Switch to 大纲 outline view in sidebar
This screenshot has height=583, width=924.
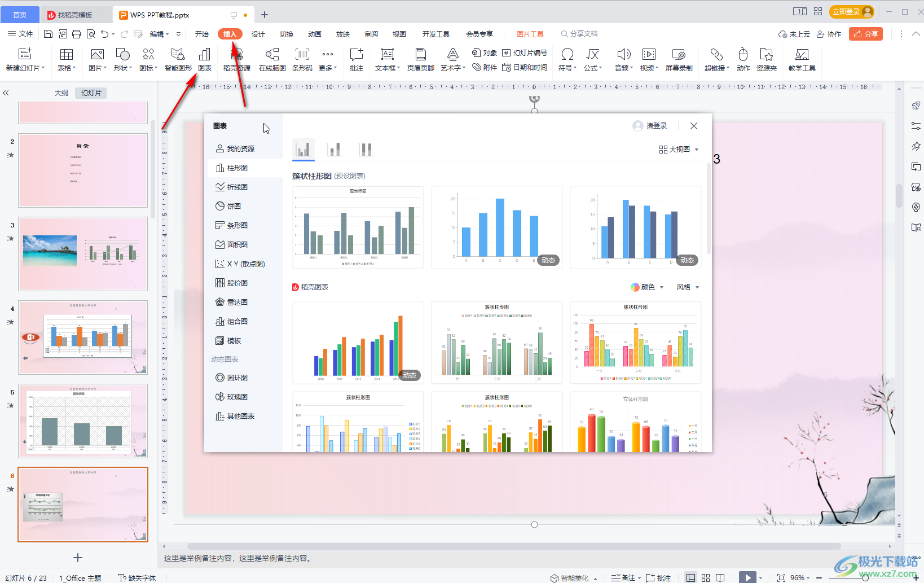point(61,93)
